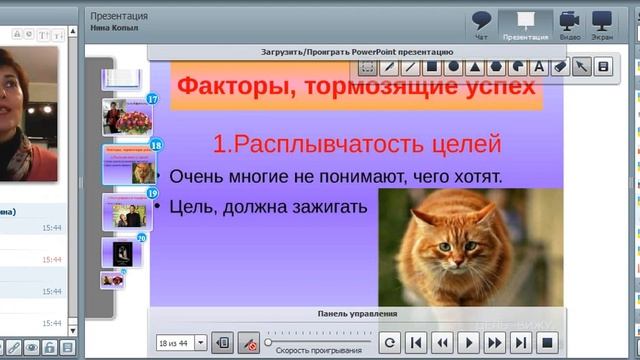
Task: Jump to the first slide
Action: click(416, 343)
